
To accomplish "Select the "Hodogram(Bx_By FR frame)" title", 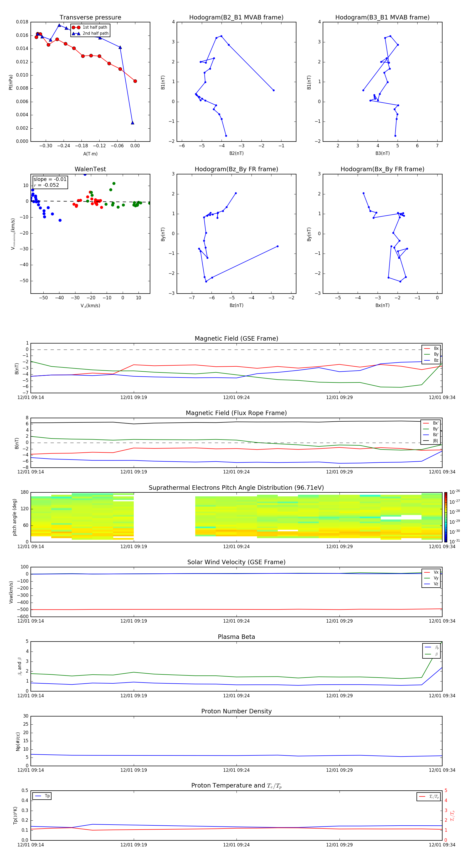I will pos(382,169).
